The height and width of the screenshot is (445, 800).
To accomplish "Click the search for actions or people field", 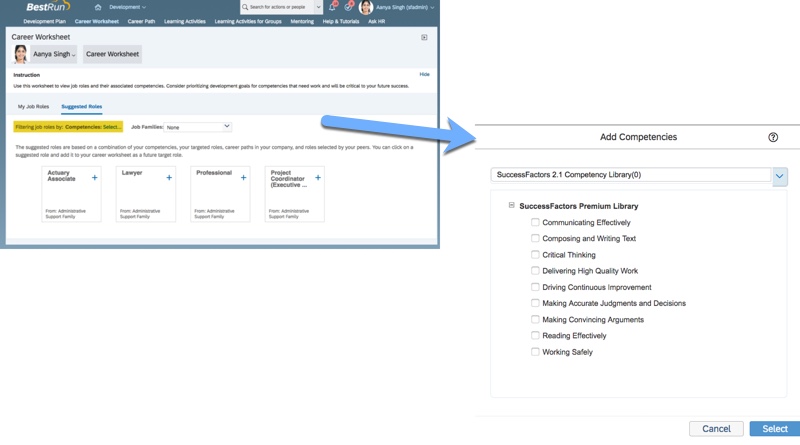I will [x=280, y=7].
